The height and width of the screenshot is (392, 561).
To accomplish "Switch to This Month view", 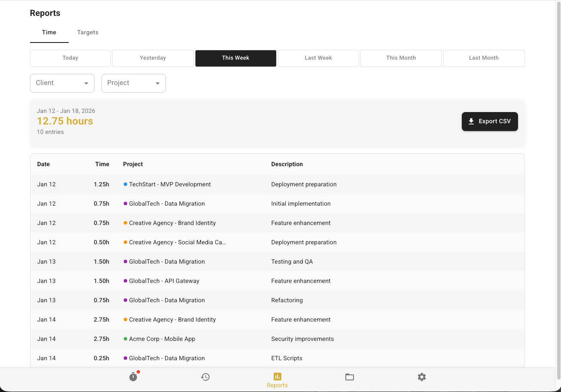I will pyautogui.click(x=401, y=58).
